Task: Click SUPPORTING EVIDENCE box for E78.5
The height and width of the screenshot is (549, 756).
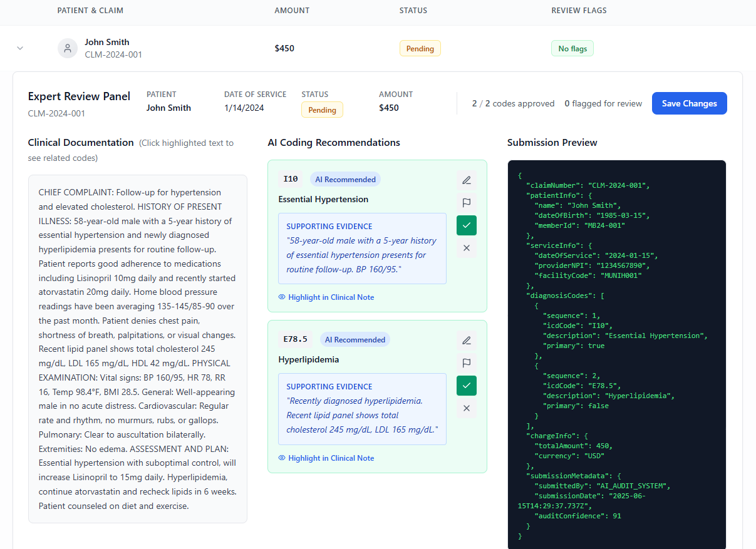Action: pyautogui.click(x=362, y=409)
